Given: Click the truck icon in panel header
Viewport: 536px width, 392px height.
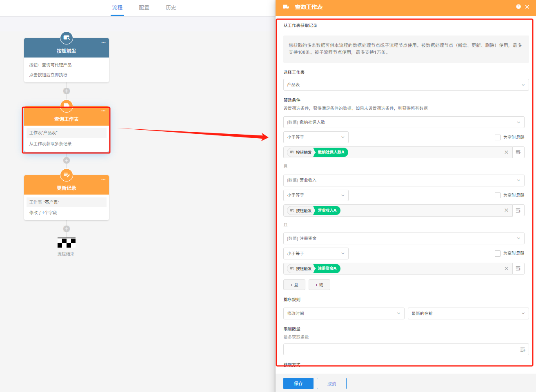Looking at the screenshot, I should click(286, 7).
